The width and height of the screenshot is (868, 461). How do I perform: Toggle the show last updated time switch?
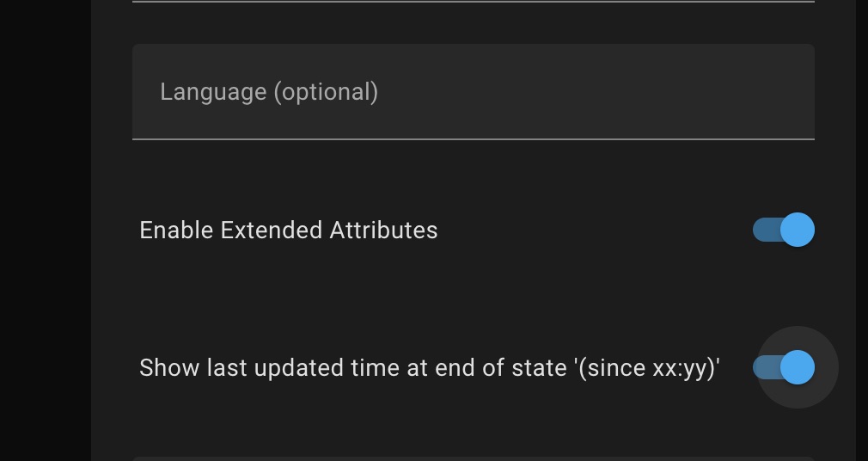[784, 367]
